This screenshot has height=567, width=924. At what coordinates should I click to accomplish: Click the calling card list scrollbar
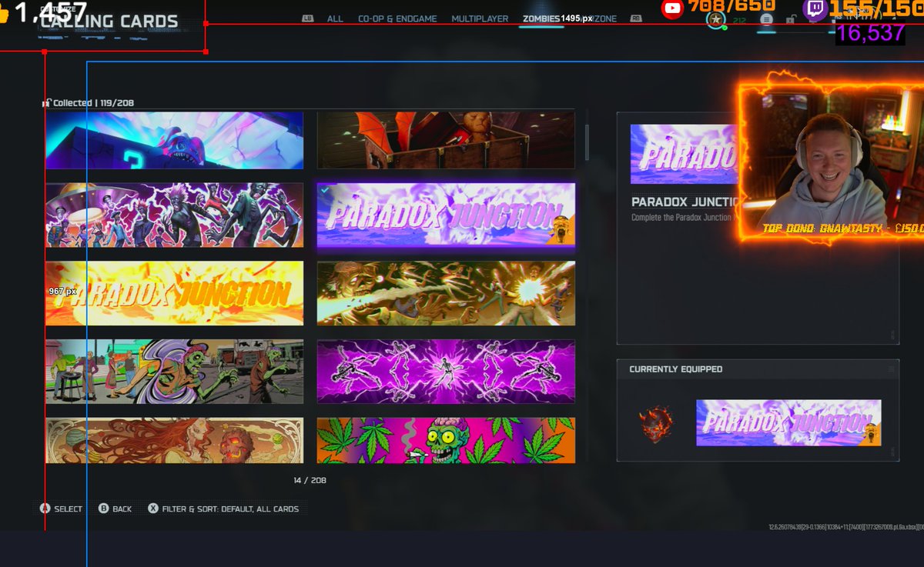[587, 142]
